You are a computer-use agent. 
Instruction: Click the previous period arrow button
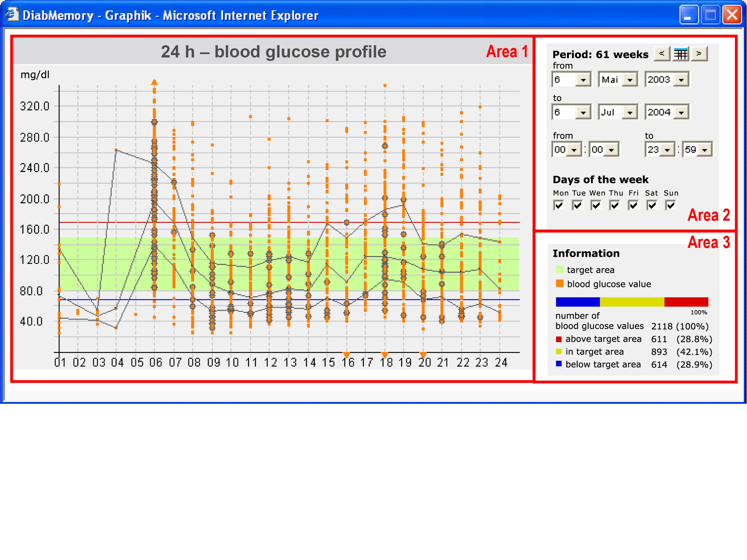point(662,54)
